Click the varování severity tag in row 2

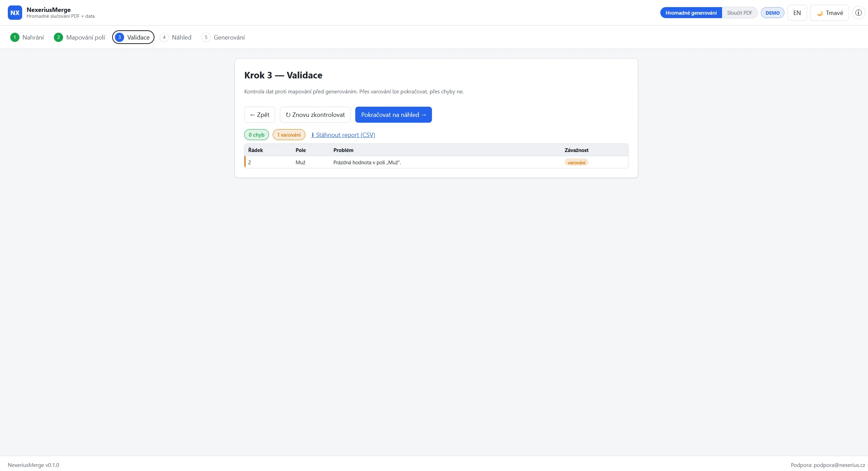point(576,163)
